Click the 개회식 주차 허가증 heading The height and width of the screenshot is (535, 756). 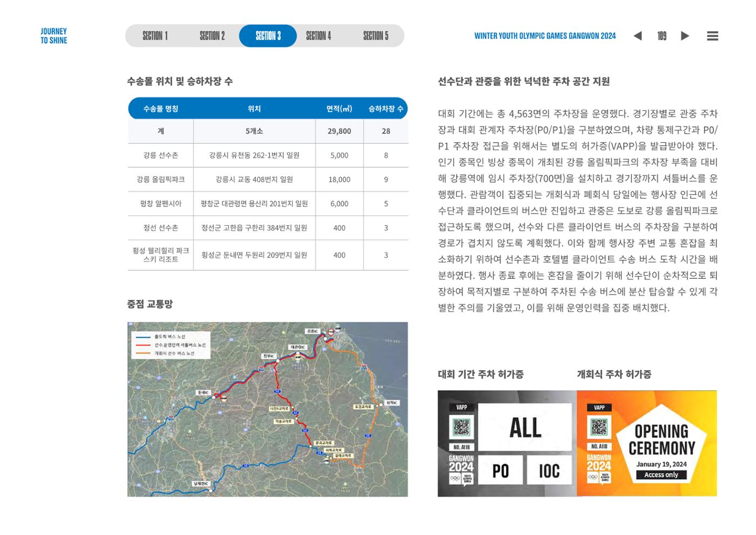click(x=614, y=374)
